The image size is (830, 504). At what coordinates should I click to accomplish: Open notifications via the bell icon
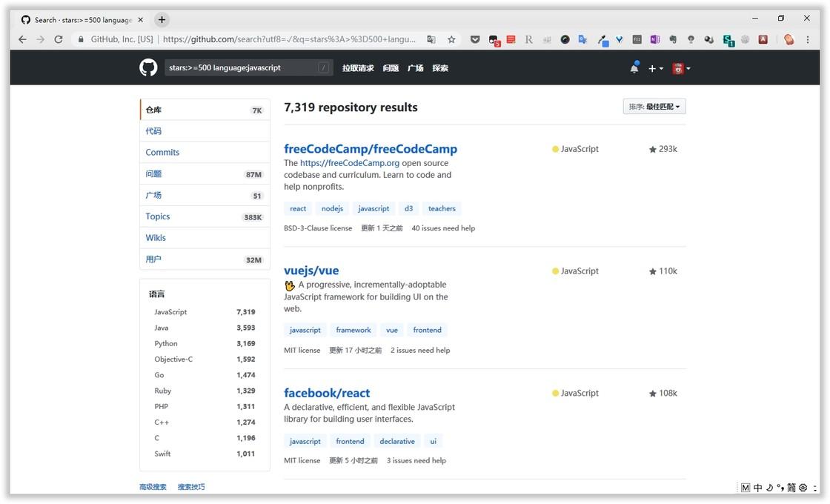coord(634,67)
